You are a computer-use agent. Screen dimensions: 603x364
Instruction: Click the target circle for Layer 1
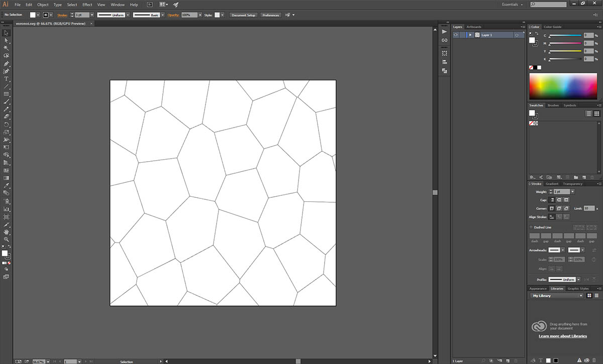click(517, 35)
